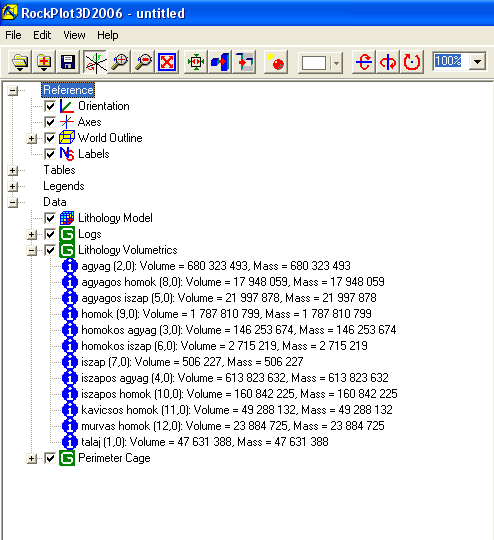This screenshot has height=540, width=494.
Task: Collapse the Lithology Volumetrics node
Action: point(32,250)
